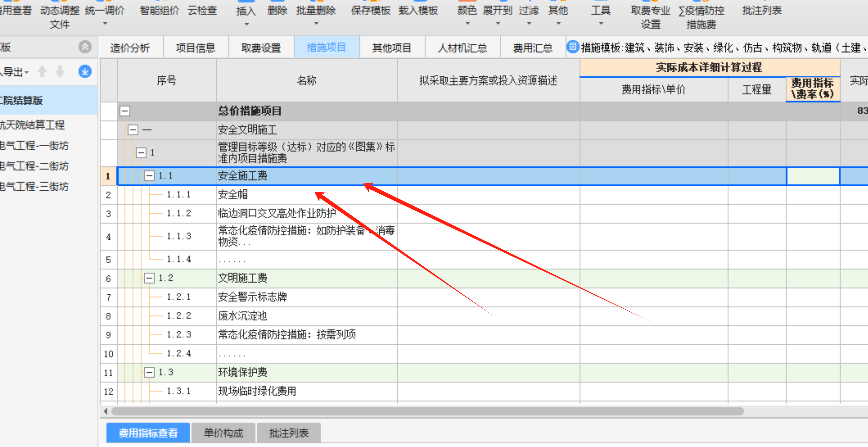Open the 单价构成 bottom tab
Screen dimensions: 868x447
coord(223,433)
